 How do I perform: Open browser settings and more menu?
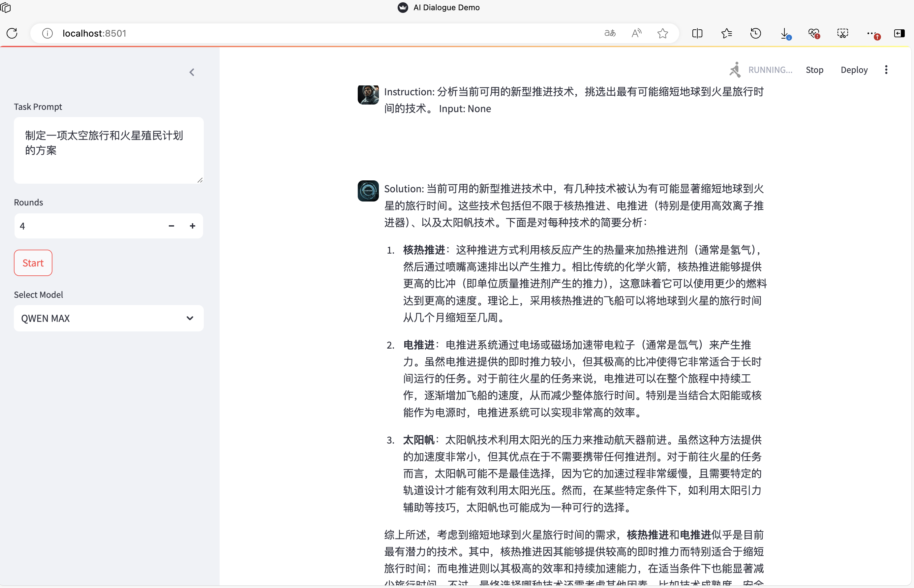pos(871,33)
